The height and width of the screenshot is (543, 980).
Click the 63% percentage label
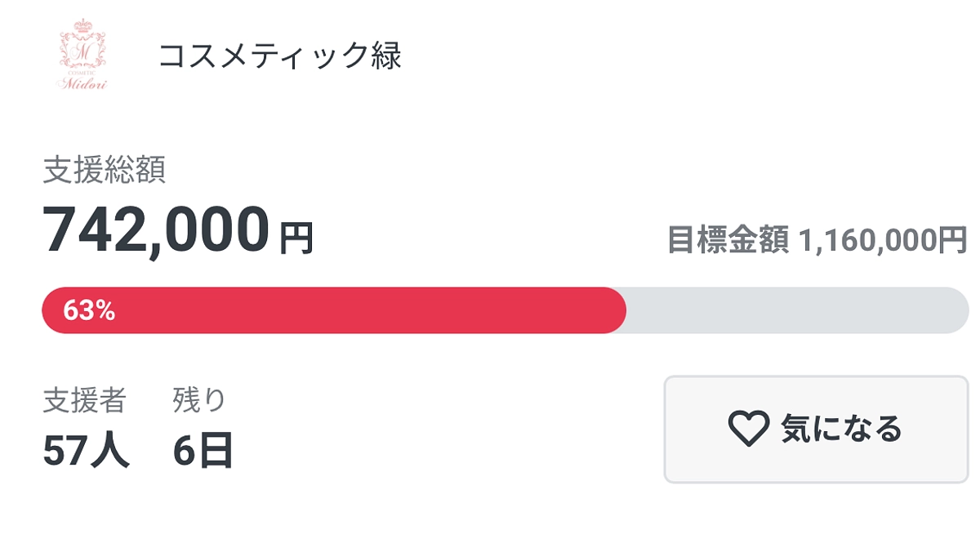tap(87, 309)
